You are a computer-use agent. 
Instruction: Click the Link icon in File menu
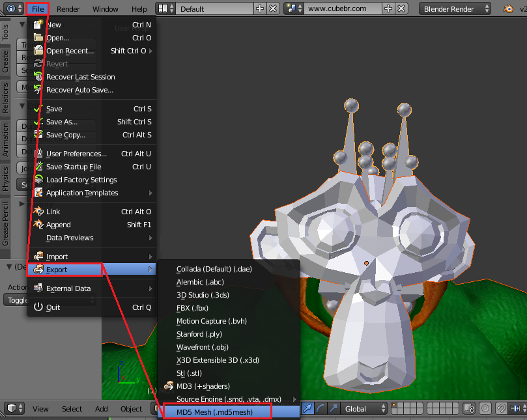coord(38,212)
